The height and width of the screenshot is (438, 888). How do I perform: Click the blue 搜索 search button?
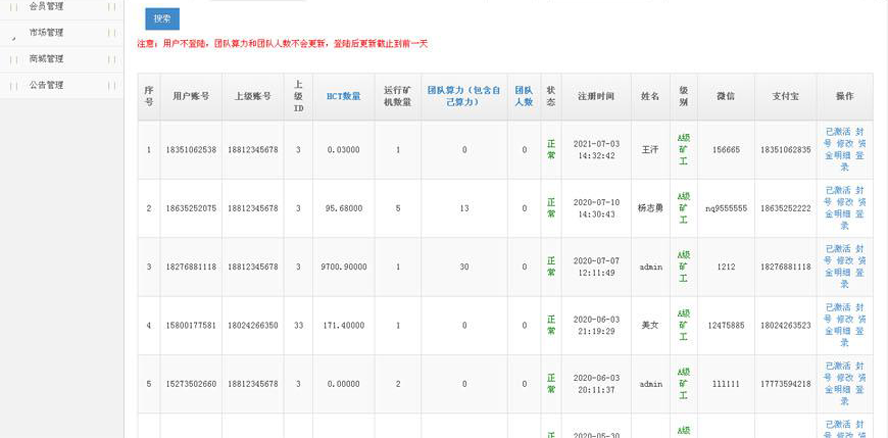click(x=163, y=19)
